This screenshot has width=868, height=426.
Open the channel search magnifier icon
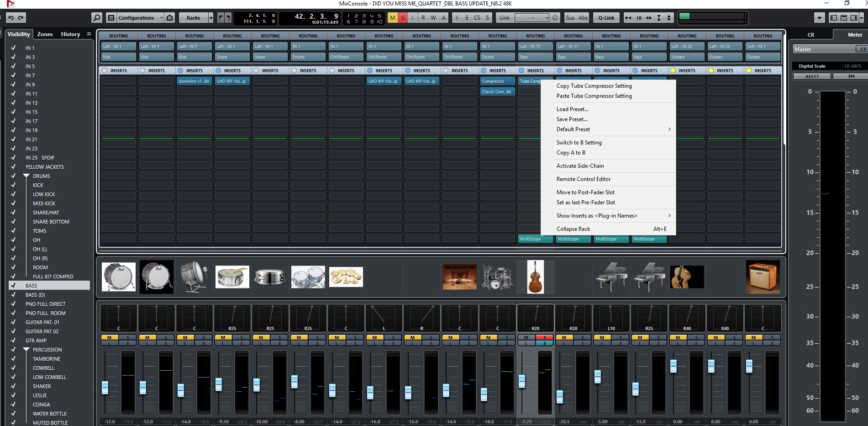coord(96,18)
